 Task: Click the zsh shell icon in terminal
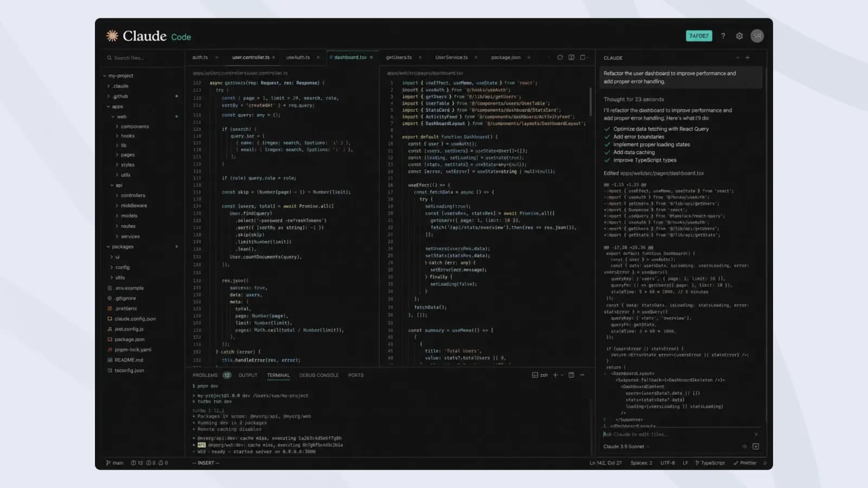click(x=535, y=375)
